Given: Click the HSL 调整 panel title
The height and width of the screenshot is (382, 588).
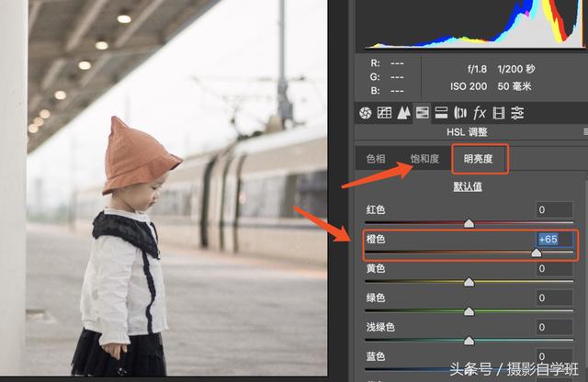Looking at the screenshot, I should point(467,132).
